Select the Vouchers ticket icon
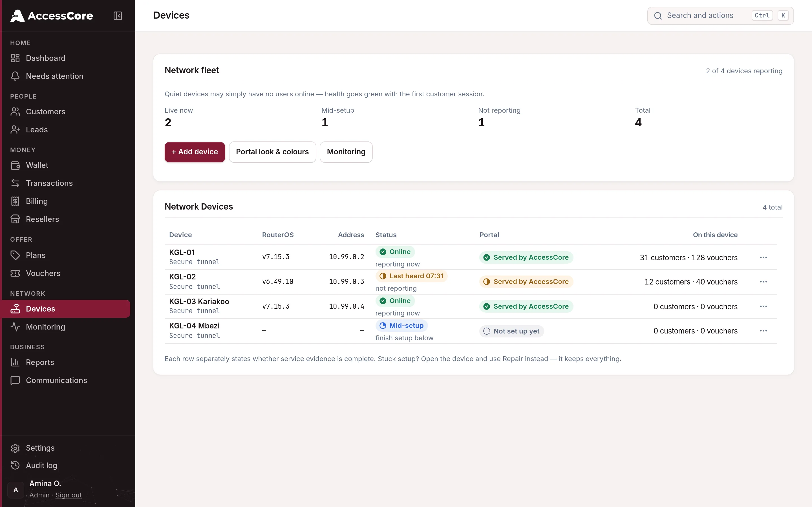Image resolution: width=812 pixels, height=507 pixels. 15,273
